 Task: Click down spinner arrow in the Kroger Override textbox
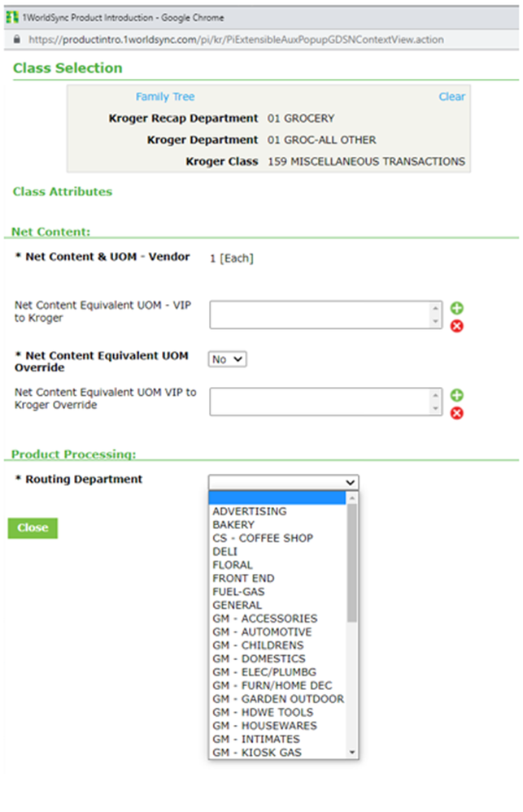(x=435, y=409)
